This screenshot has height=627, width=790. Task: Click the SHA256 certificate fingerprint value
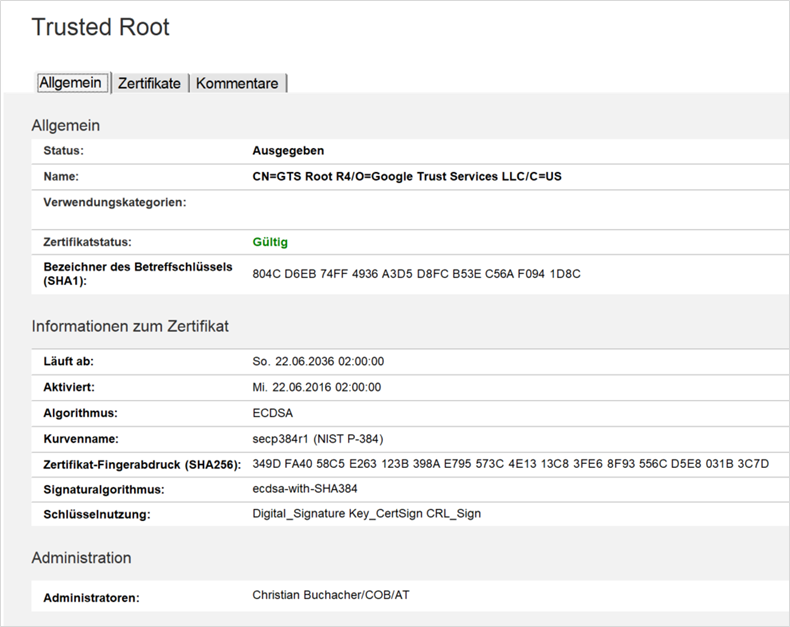coord(510,465)
